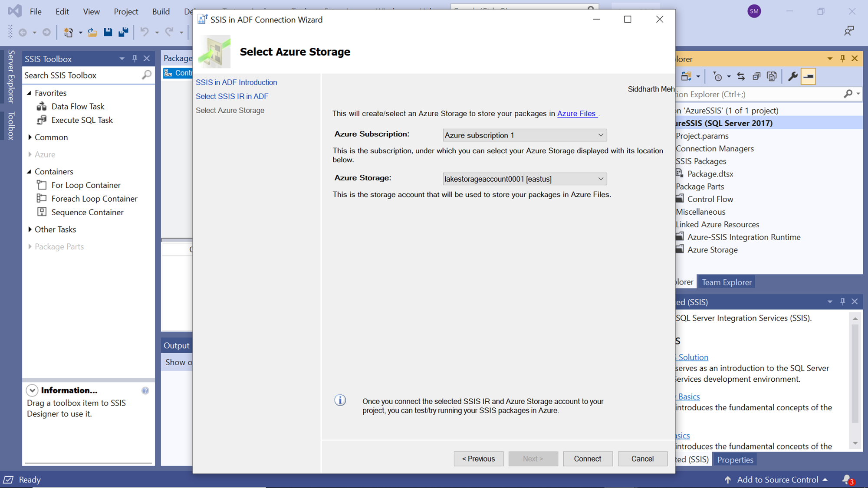The image size is (868, 488).
Task: Select Data Flow Task in toolbox
Action: (78, 106)
